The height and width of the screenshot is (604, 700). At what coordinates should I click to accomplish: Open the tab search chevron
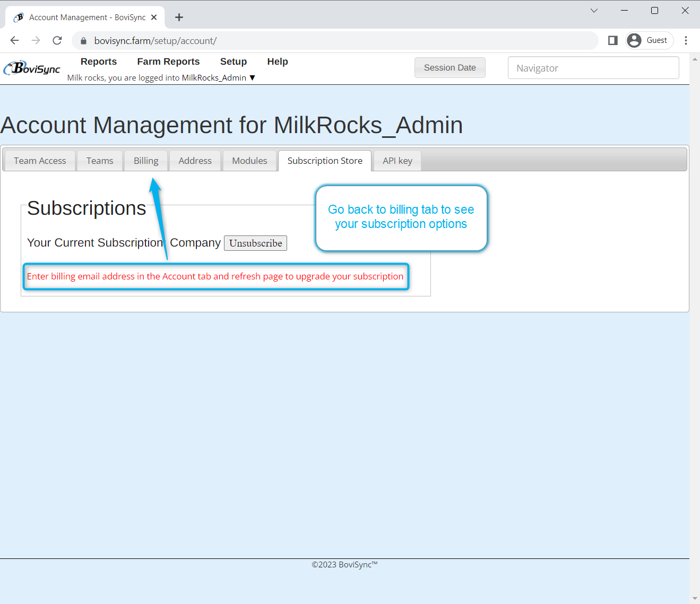(594, 11)
